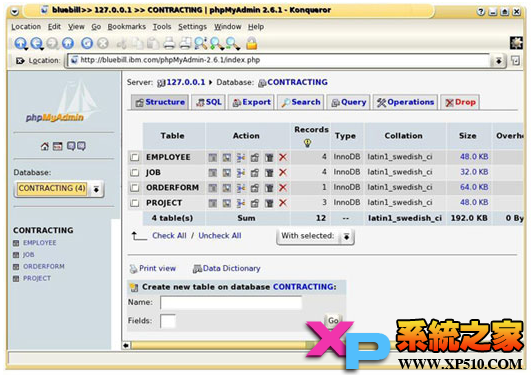Click the Insert icon in PROJECT row
This screenshot has width=531, height=375.
(x=241, y=203)
